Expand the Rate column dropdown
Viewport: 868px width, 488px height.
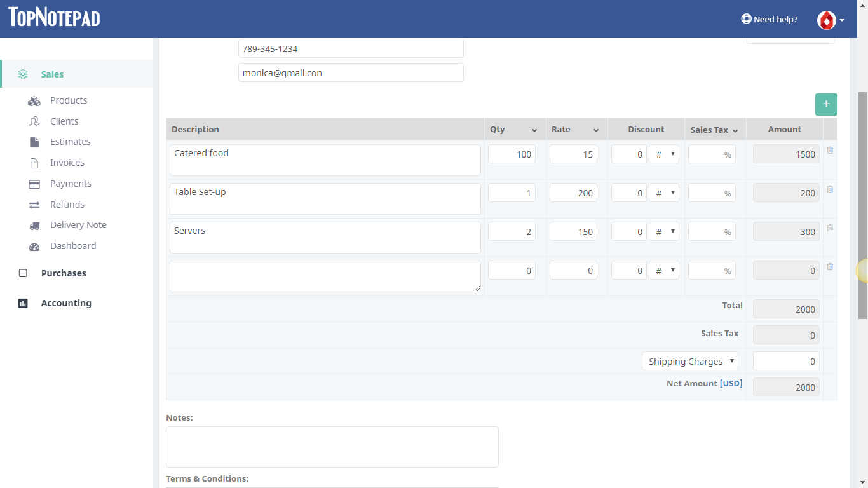(x=596, y=130)
